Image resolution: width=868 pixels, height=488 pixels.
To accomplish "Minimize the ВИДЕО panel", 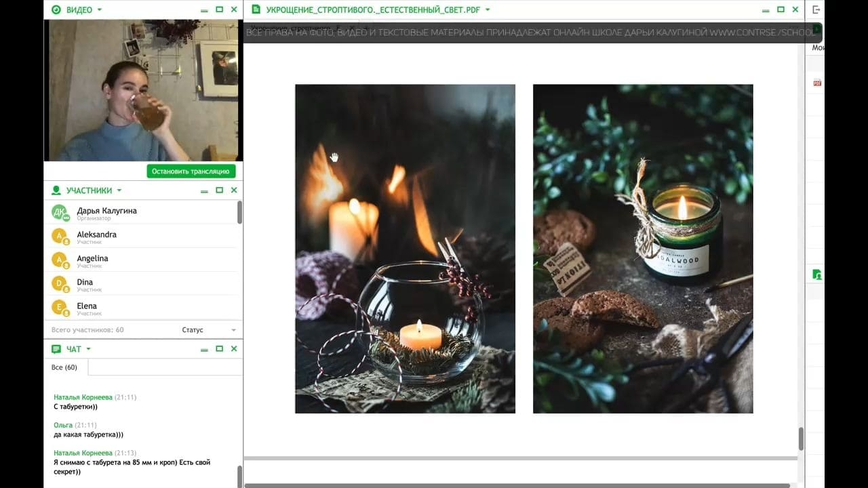I will (204, 10).
